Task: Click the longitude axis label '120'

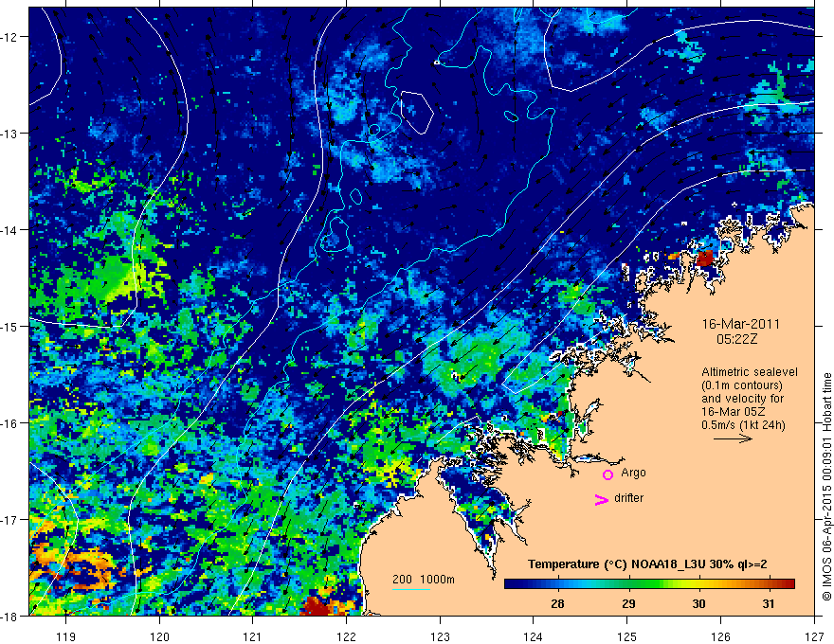Action: point(159,636)
